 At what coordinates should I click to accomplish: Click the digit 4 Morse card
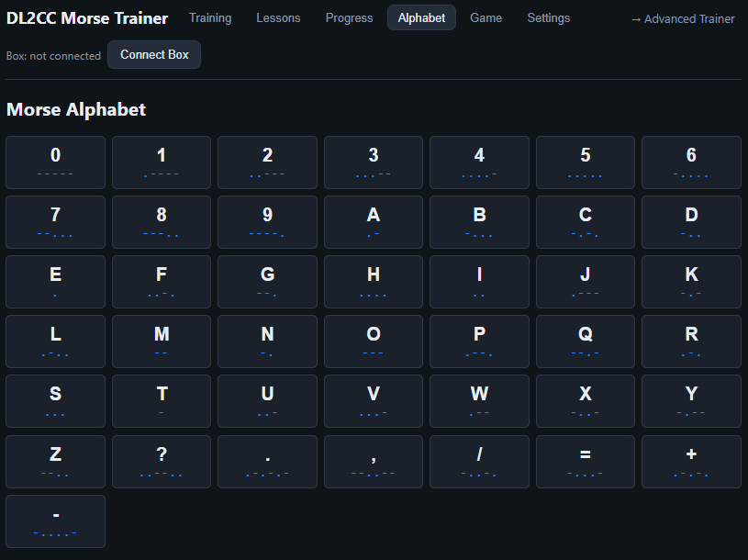pos(479,162)
